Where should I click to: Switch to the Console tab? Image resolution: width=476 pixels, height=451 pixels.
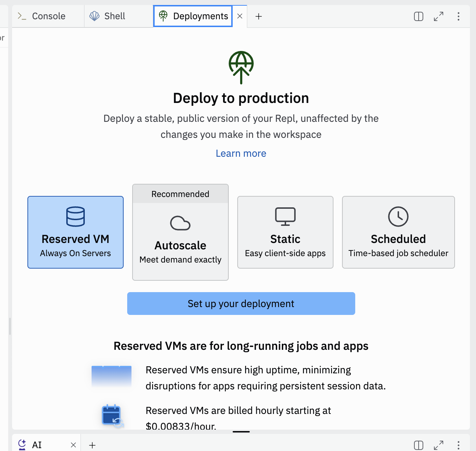[x=42, y=16]
